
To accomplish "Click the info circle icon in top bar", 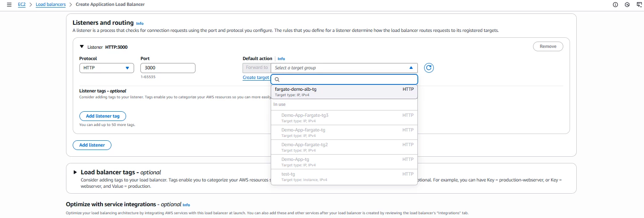I will [615, 5].
